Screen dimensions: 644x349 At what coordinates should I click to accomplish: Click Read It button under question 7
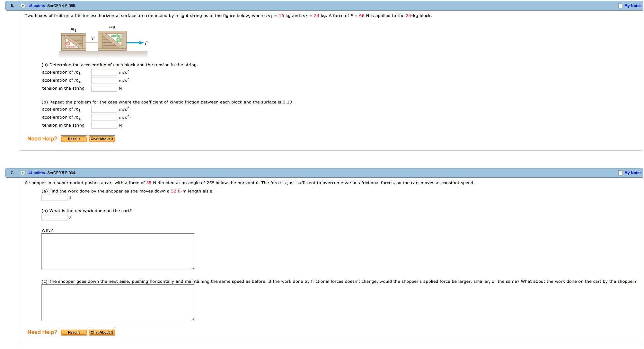[74, 332]
